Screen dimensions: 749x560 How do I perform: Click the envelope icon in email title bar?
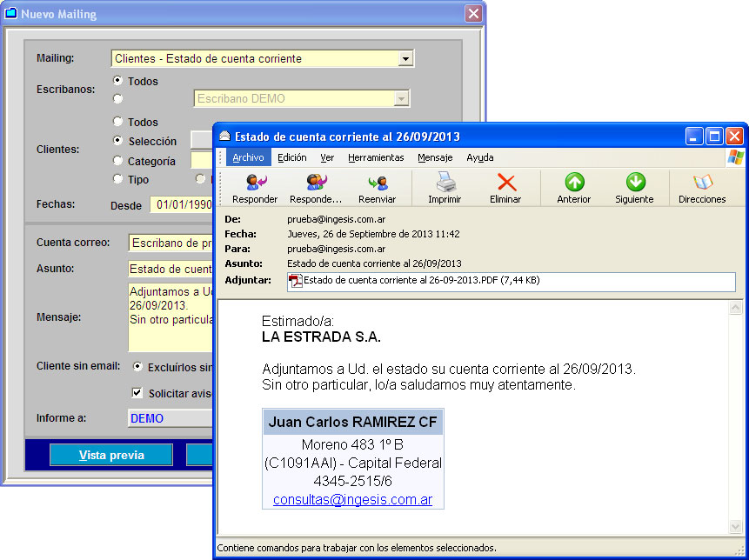[224, 137]
